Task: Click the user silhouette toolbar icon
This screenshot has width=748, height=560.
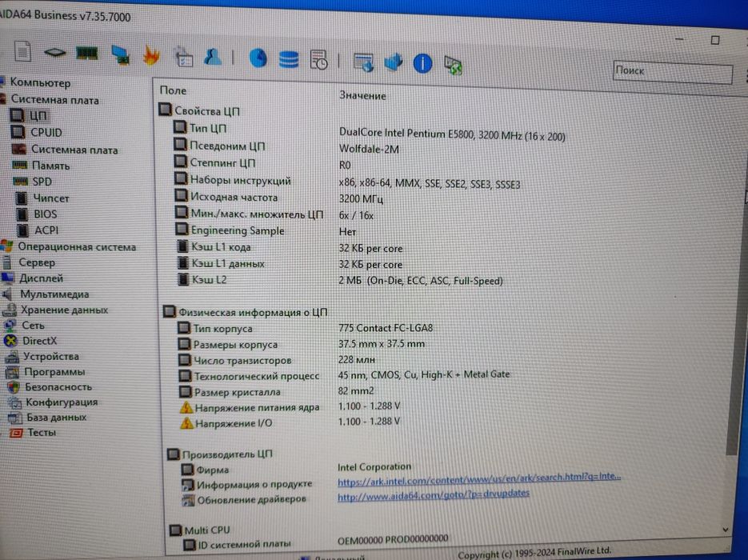Action: point(213,57)
